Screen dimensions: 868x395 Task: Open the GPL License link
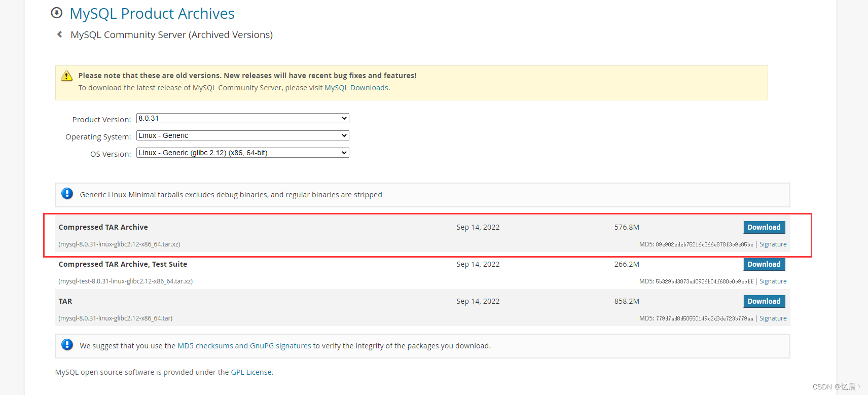[x=251, y=372]
